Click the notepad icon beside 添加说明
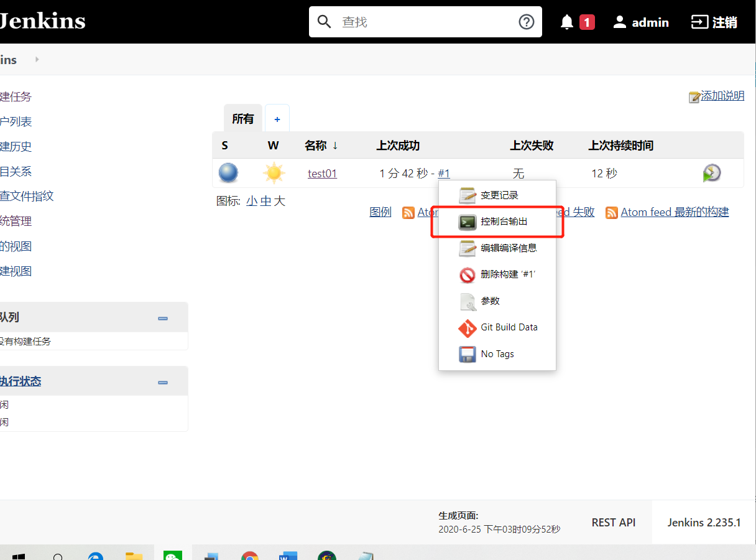Screen dimensions: 756x560 (694, 97)
